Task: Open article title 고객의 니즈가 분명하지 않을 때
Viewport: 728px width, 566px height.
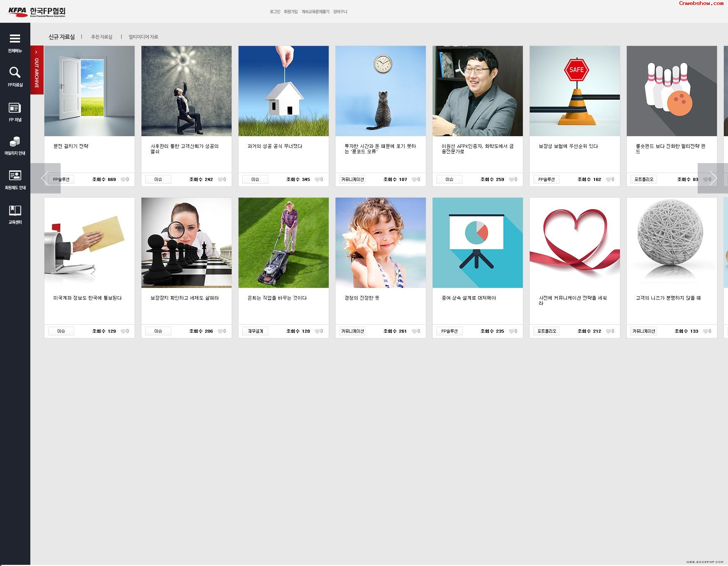Action: [668, 298]
